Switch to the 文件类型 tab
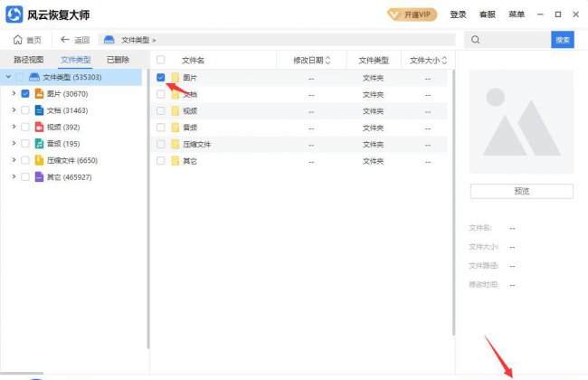Image resolution: width=588 pixels, height=380 pixels. click(x=76, y=60)
